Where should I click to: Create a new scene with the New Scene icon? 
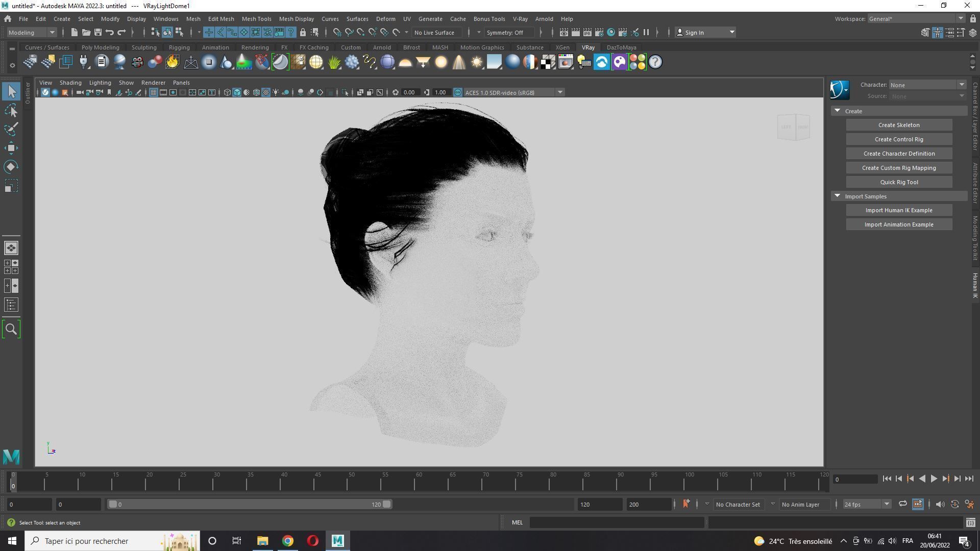(x=74, y=32)
